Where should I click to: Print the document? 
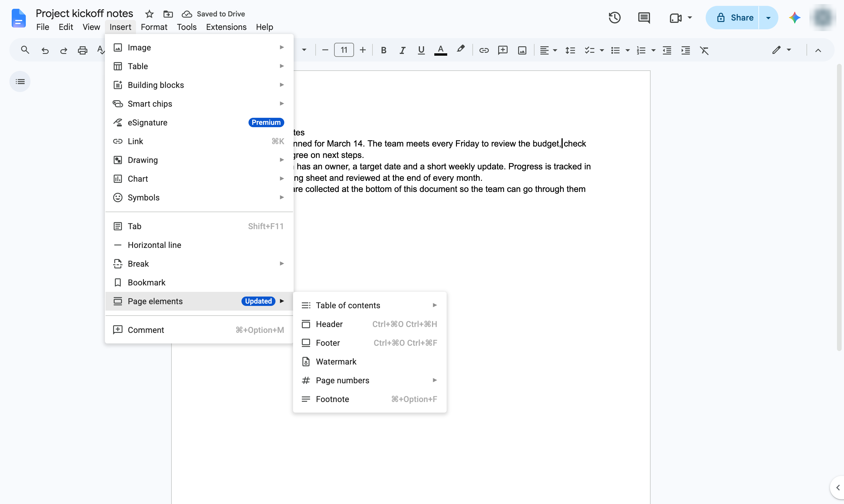(x=83, y=51)
